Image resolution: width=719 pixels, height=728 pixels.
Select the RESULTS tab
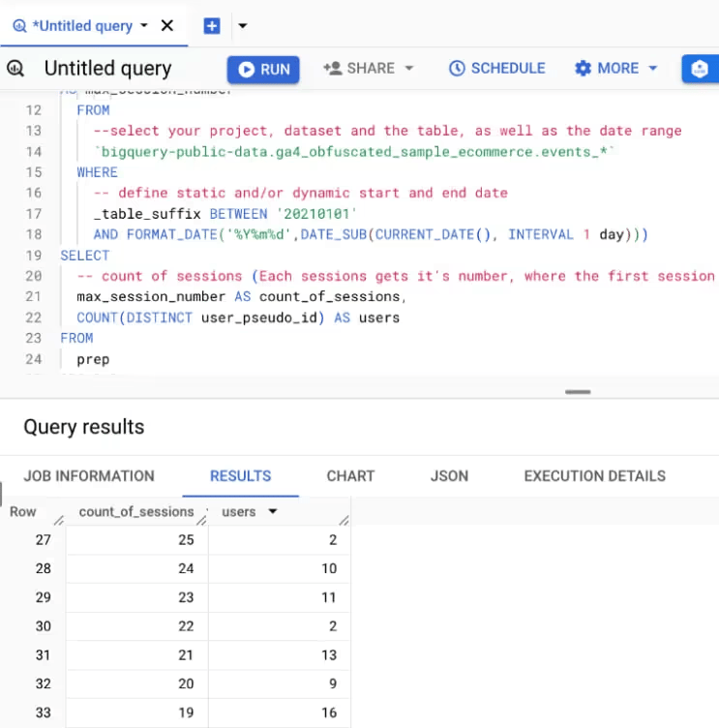240,476
